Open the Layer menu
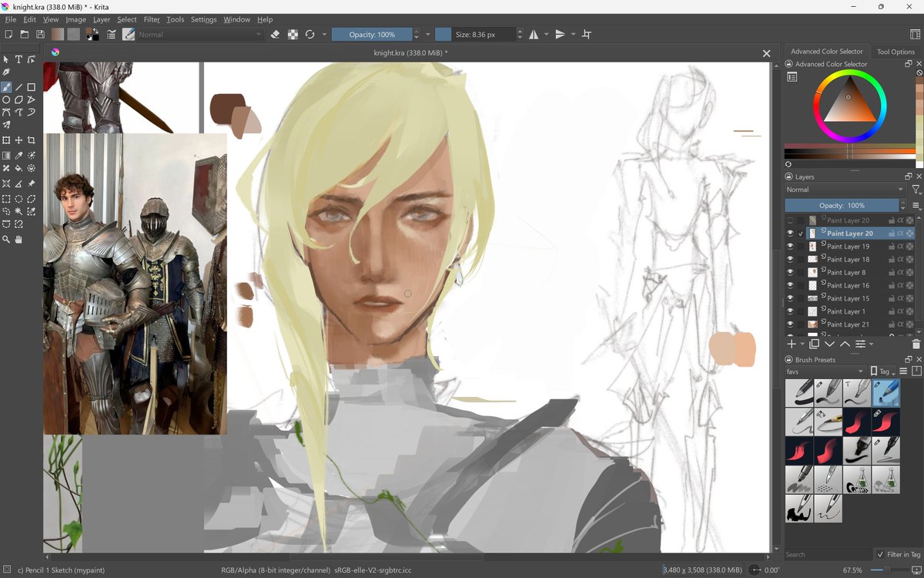This screenshot has width=924, height=578. tap(102, 19)
